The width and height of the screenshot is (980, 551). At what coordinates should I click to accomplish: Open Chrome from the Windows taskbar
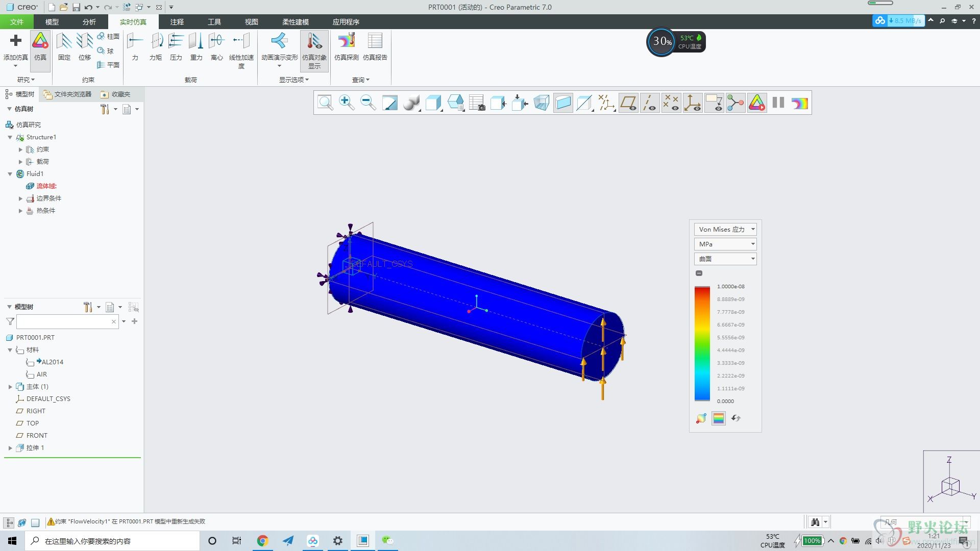[262, 541]
